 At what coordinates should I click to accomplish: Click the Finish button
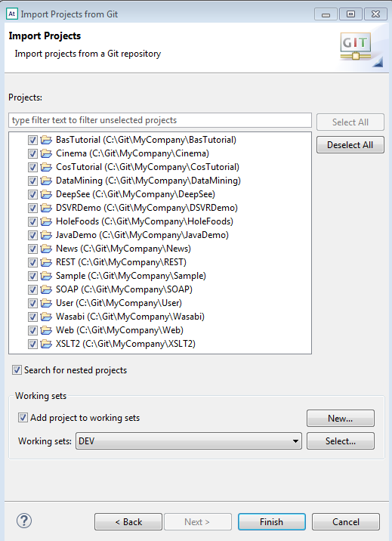pos(272,521)
